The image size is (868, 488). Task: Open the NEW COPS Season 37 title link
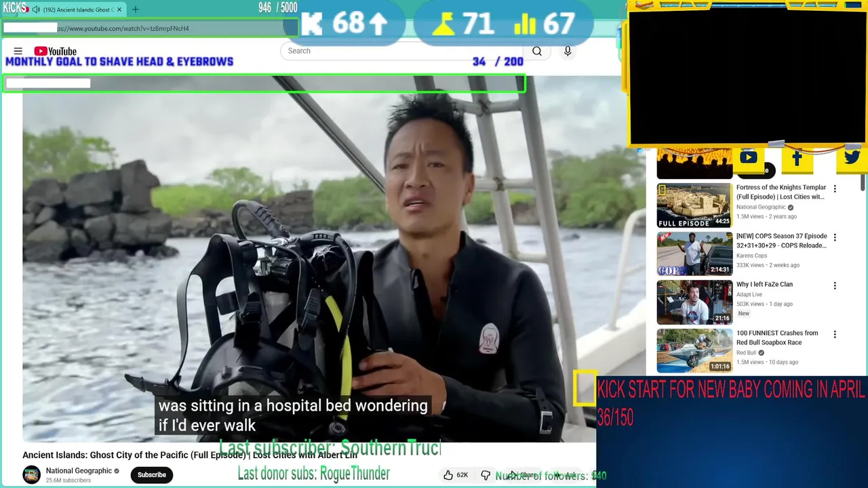782,241
